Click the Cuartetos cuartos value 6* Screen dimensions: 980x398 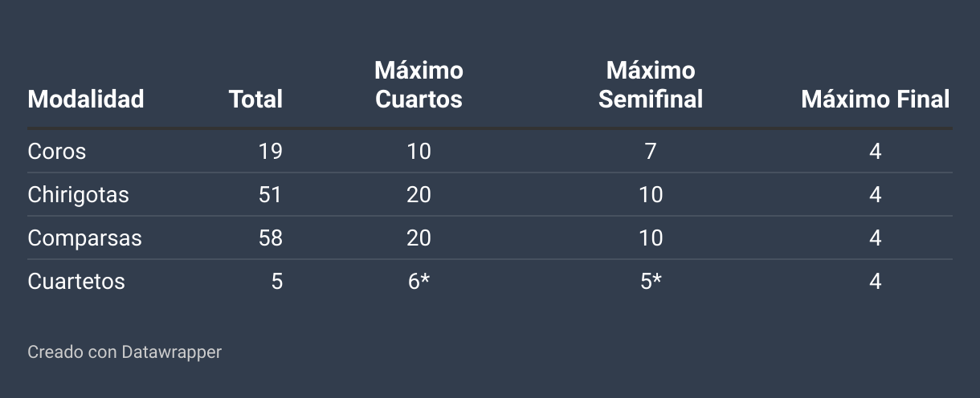pyautogui.click(x=419, y=281)
